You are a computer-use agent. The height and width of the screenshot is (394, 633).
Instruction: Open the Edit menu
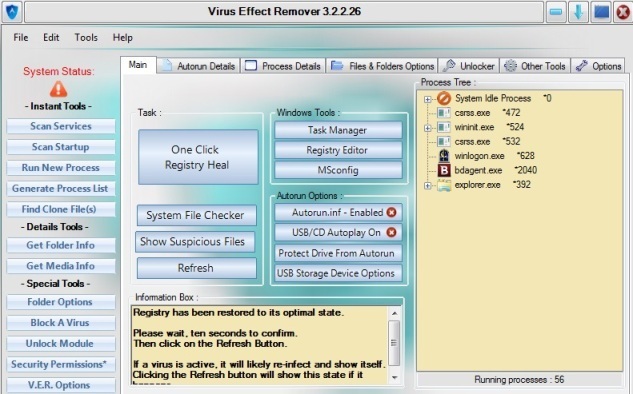click(x=51, y=38)
